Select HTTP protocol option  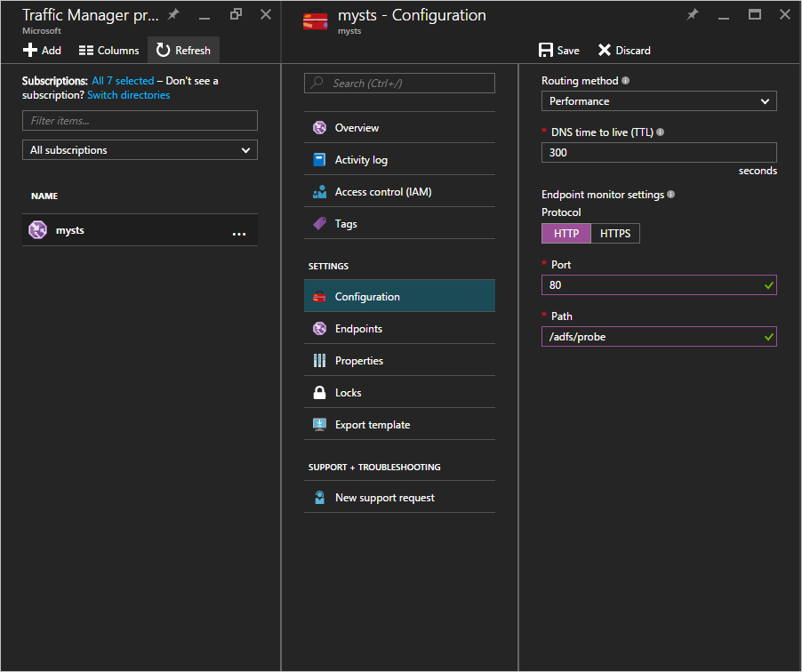point(565,234)
